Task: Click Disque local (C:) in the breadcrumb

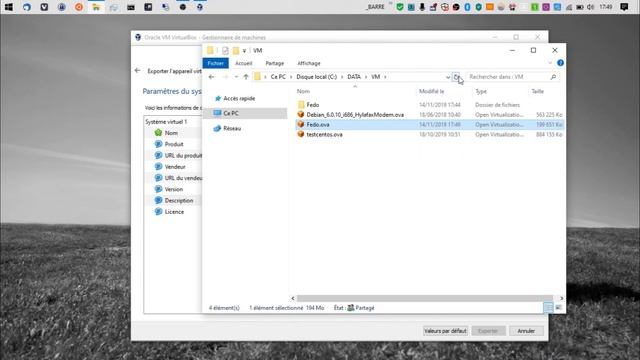Action: pyautogui.click(x=317, y=77)
